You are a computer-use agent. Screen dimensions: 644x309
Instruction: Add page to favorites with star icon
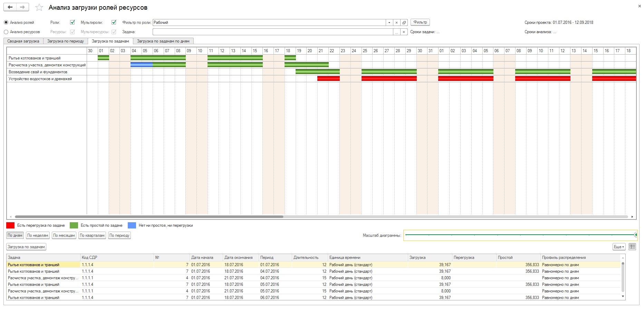coord(39,7)
